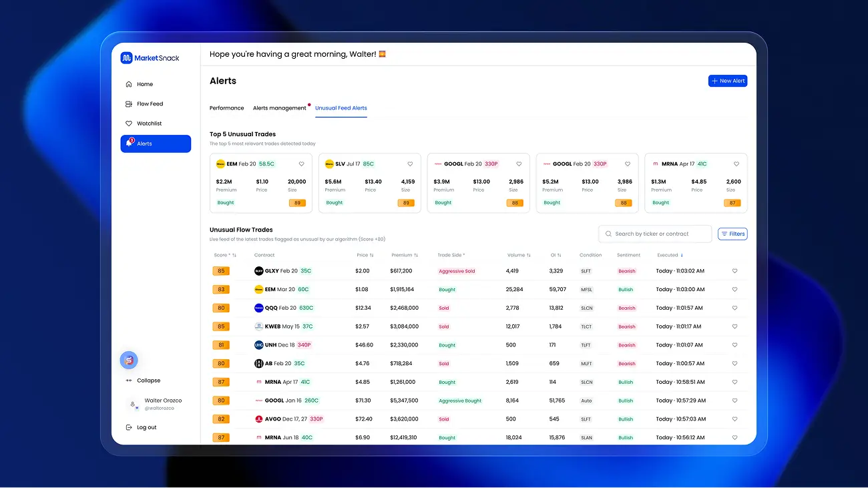Sort by the Price column
The width and height of the screenshot is (868, 488).
point(365,255)
